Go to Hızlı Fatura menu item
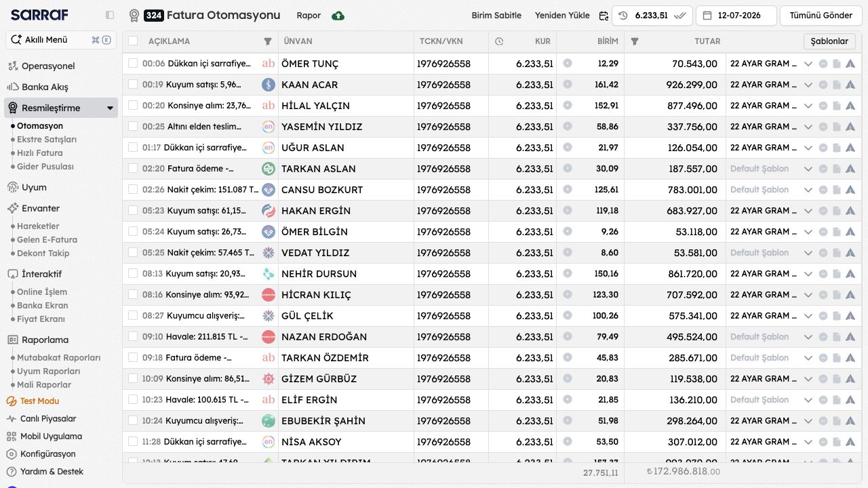The height and width of the screenshot is (488, 868). pyautogui.click(x=40, y=152)
